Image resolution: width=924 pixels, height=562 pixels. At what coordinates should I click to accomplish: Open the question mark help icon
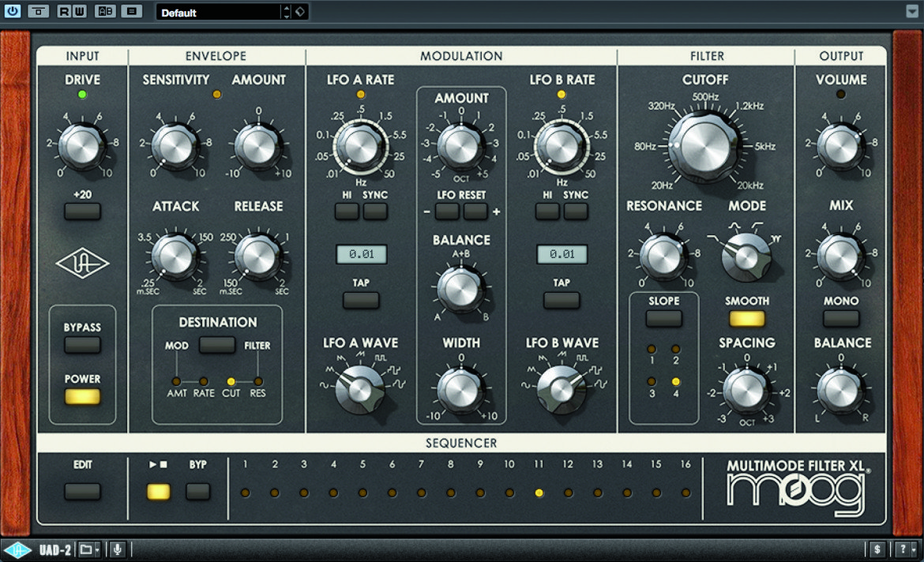pos(905,549)
